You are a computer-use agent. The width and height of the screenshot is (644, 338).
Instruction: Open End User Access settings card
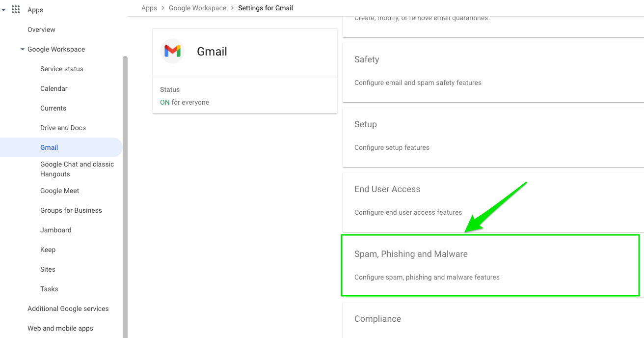tap(493, 202)
